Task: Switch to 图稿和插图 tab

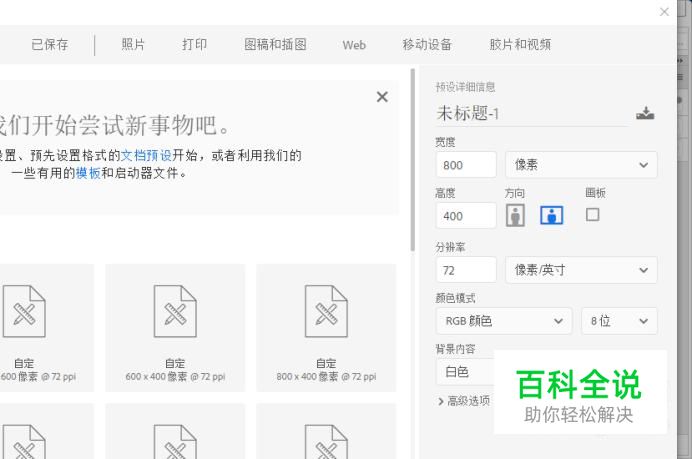Action: click(x=275, y=45)
